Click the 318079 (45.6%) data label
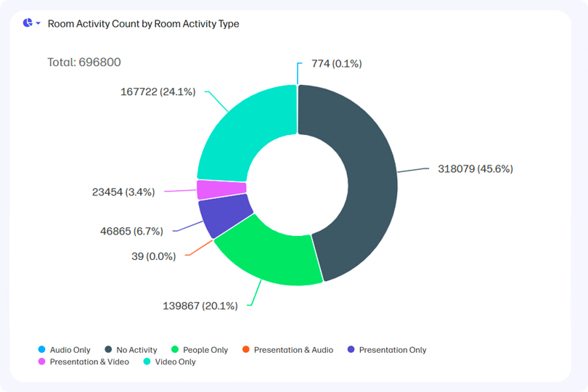Image resolution: width=588 pixels, height=392 pixels. pos(475,168)
